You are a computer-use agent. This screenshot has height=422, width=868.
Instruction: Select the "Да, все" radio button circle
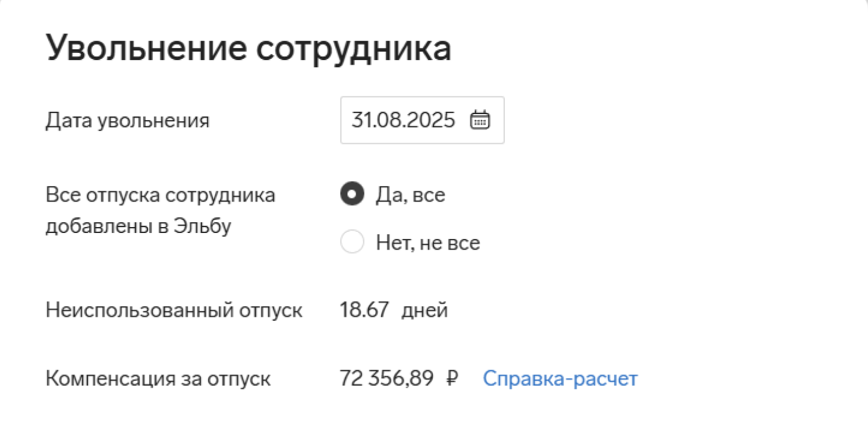pyautogui.click(x=352, y=195)
